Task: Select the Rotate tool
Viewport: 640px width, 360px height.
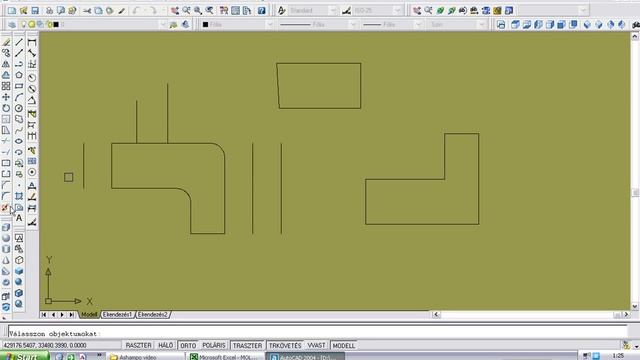Action: 6,108
